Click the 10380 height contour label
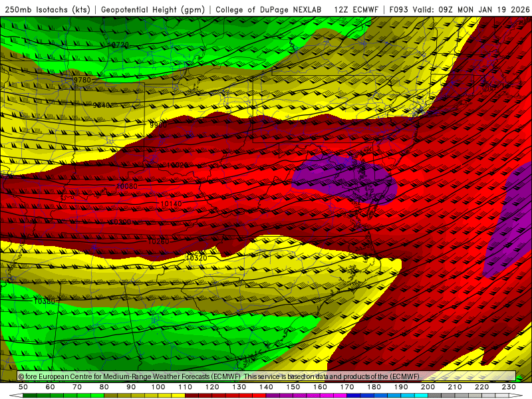The image size is (532, 399). click(x=45, y=301)
